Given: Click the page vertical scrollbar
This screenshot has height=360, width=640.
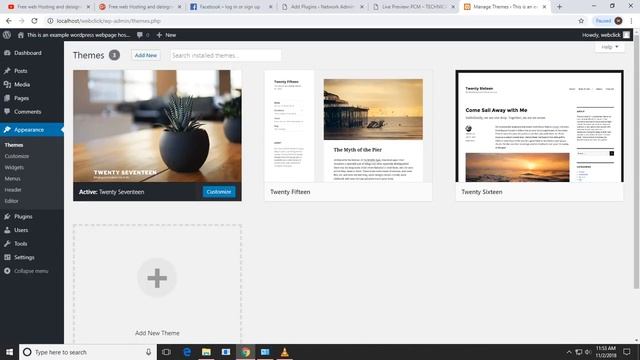Looking at the screenshot, I should tap(637, 163).
